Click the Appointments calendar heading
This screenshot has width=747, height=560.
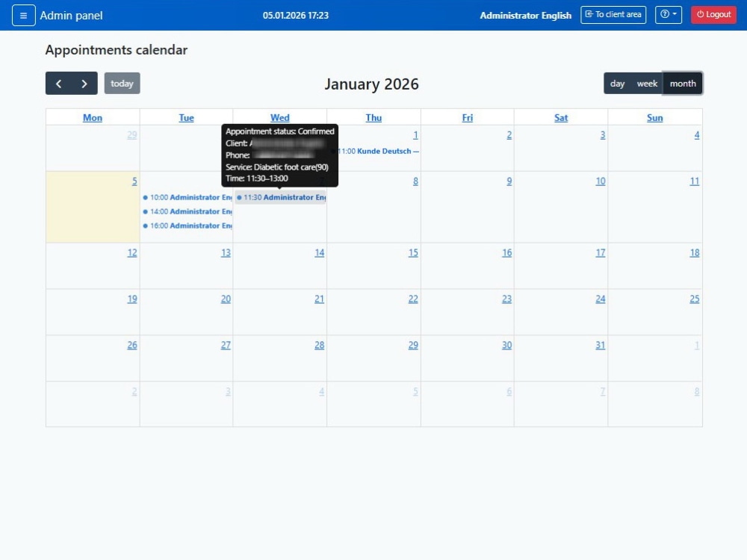tap(117, 50)
